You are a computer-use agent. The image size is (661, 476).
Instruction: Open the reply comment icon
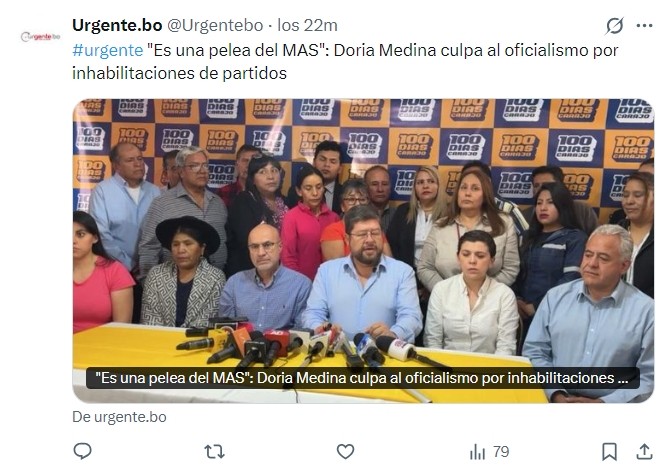[x=83, y=452]
